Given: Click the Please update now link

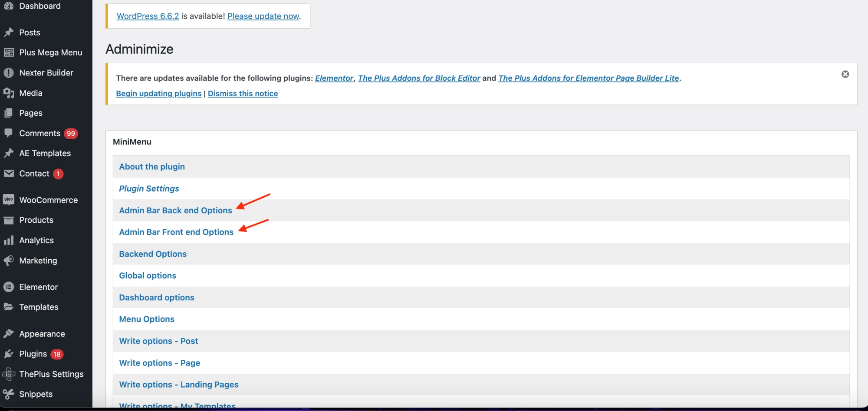Looking at the screenshot, I should point(263,16).
